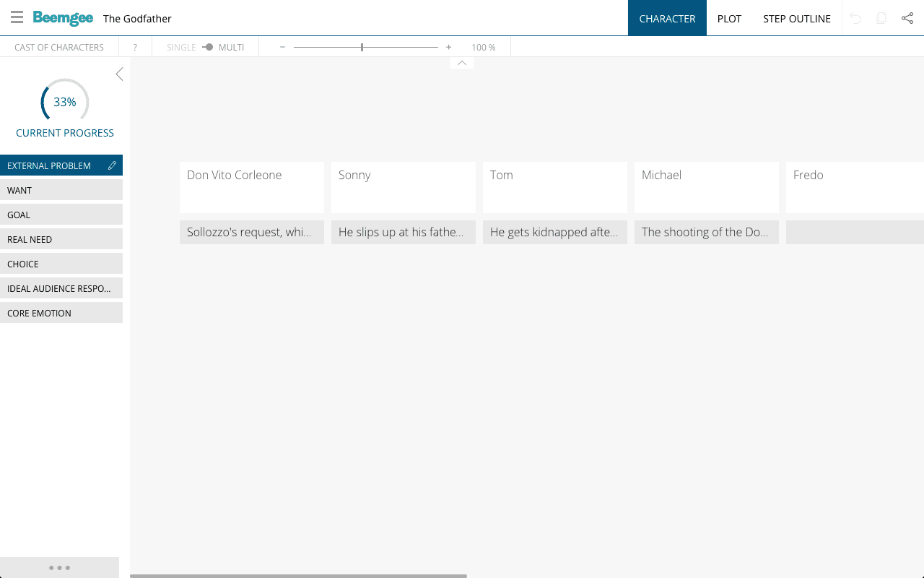Select the WANT attribute in sidebar
Screen dimensions: 924x578
tap(61, 189)
